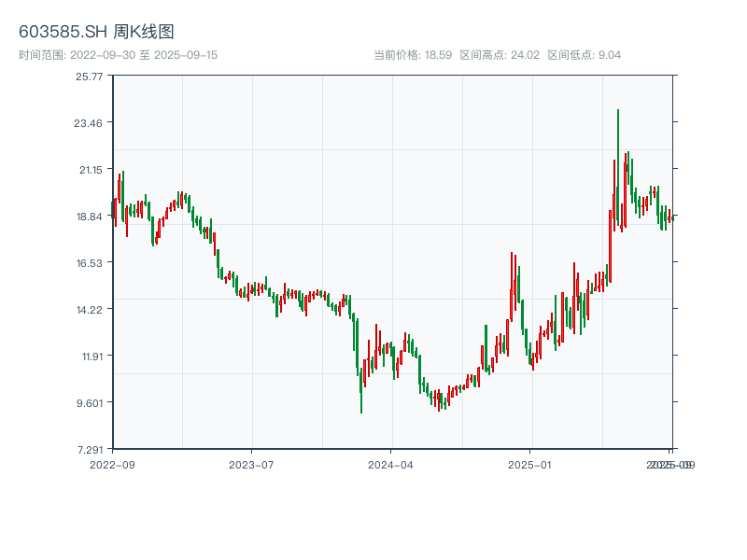Click the 区间低点 9.04 label
The image size is (747, 560).
coord(584,55)
